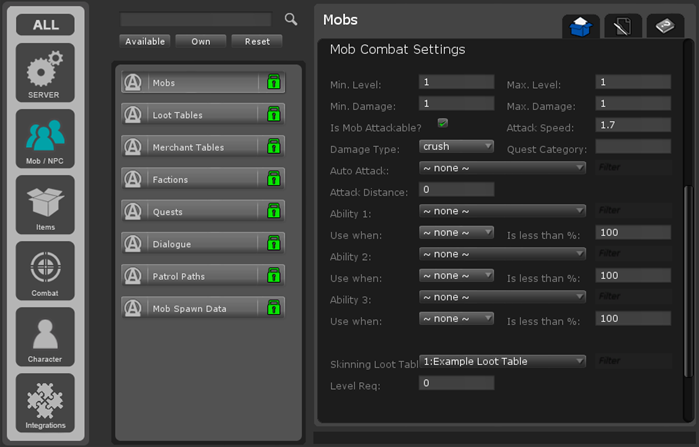This screenshot has width=699, height=447.
Task: Click the blue box create tab
Action: pyautogui.click(x=579, y=27)
